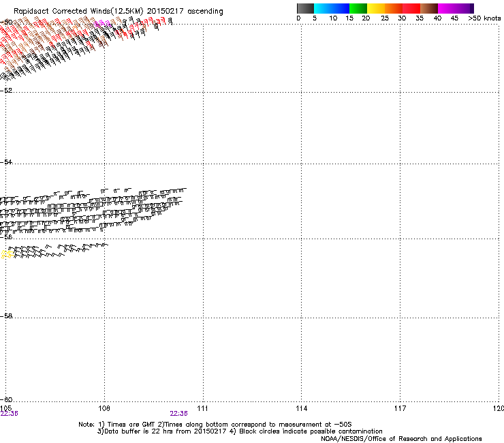Screen dimensions: 504x443
Task: Click the '105' longitude axis label
Action: [5, 408]
